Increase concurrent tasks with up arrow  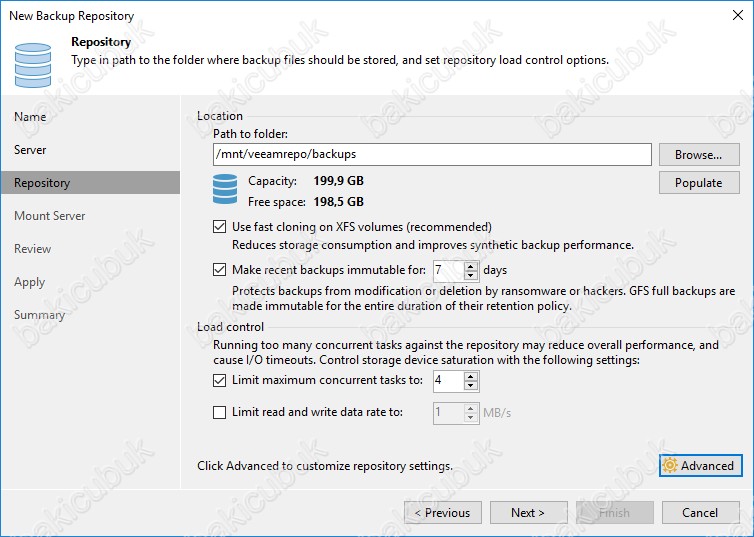pyautogui.click(x=471, y=376)
